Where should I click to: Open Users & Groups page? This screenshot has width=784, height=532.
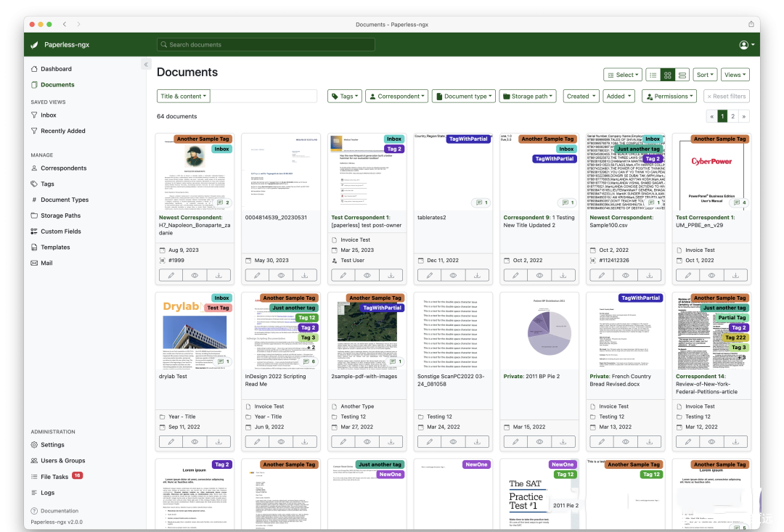click(x=58, y=460)
